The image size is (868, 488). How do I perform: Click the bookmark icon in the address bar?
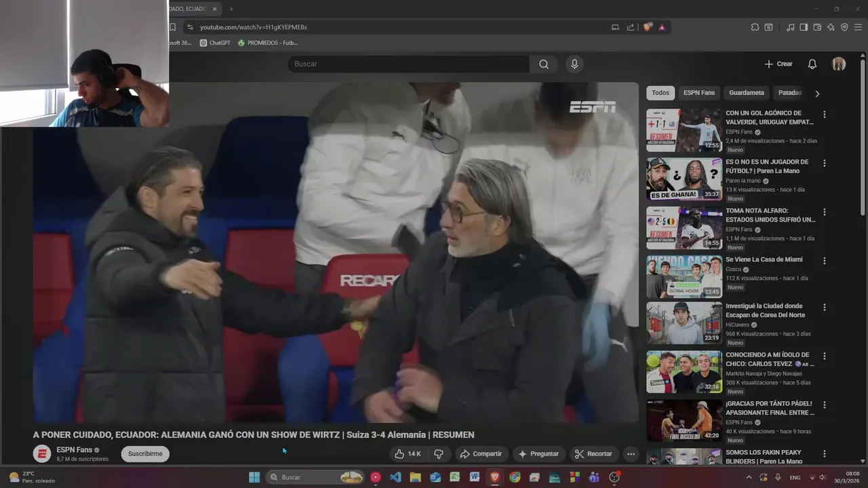point(172,27)
